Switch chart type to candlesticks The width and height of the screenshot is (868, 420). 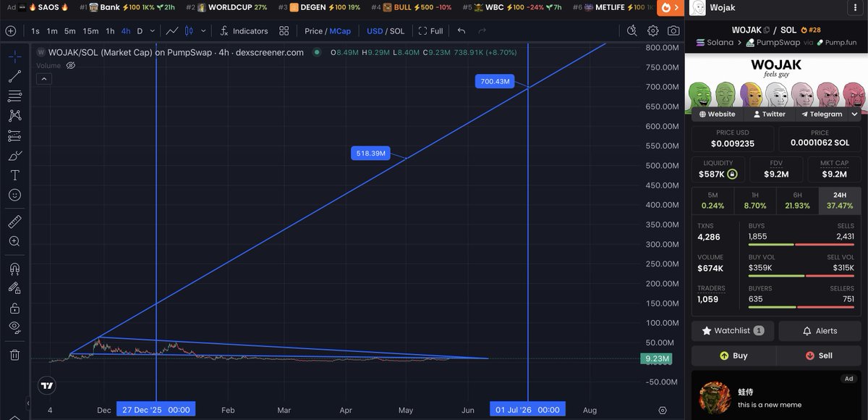(190, 31)
